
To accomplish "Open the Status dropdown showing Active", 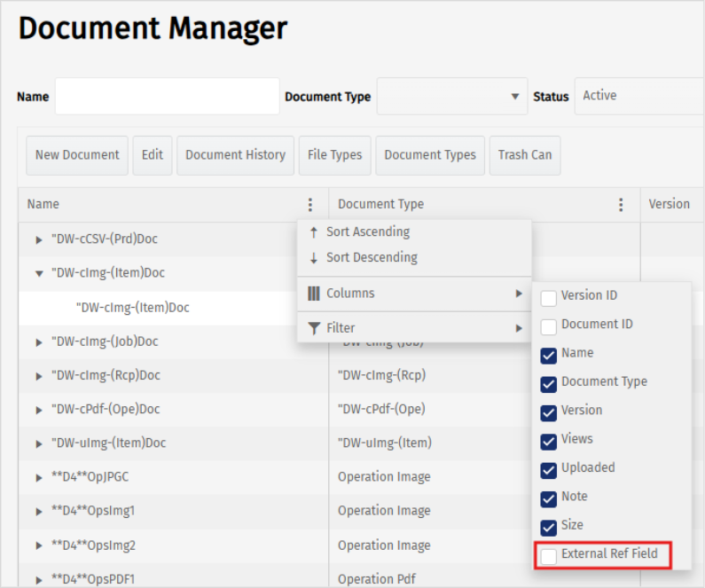I will coord(639,96).
